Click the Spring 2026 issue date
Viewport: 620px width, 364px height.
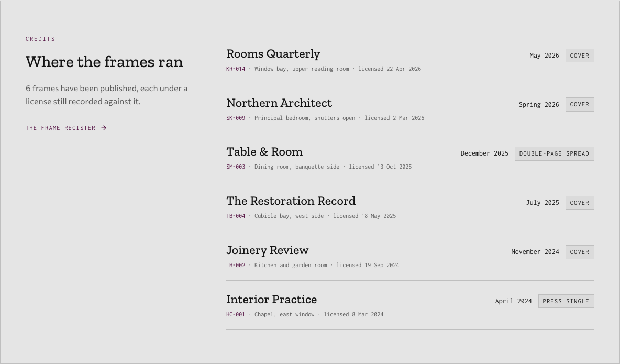coord(539,104)
